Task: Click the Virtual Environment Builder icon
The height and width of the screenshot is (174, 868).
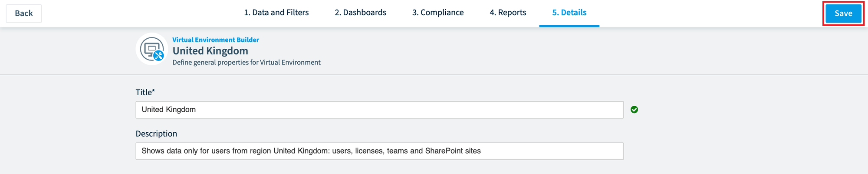Action: (x=152, y=49)
